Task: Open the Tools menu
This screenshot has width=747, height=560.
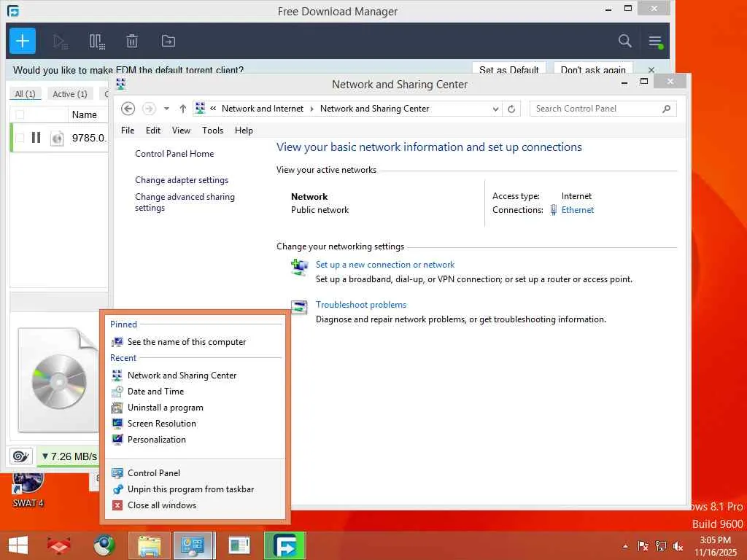Action: [212, 131]
